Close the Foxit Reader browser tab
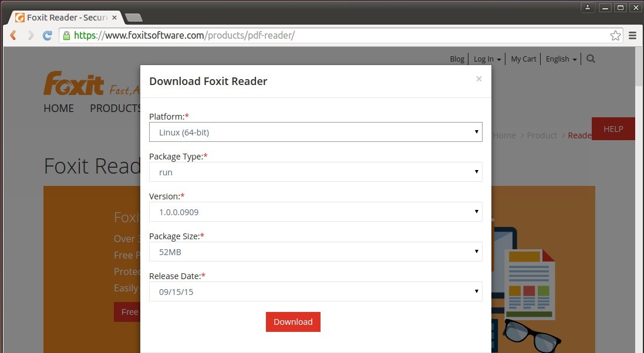 tap(114, 18)
